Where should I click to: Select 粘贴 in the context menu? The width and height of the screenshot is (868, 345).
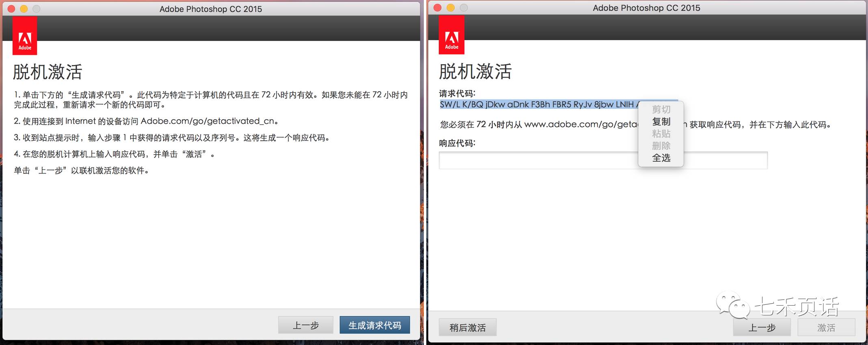click(661, 134)
